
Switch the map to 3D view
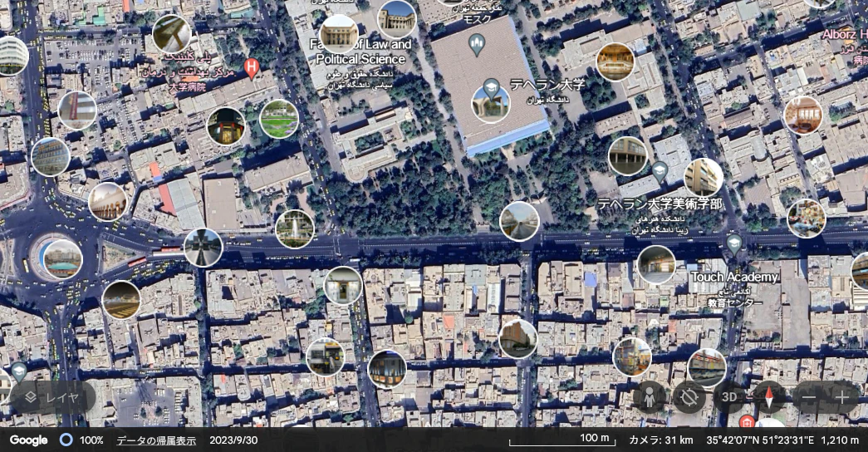[729, 397]
